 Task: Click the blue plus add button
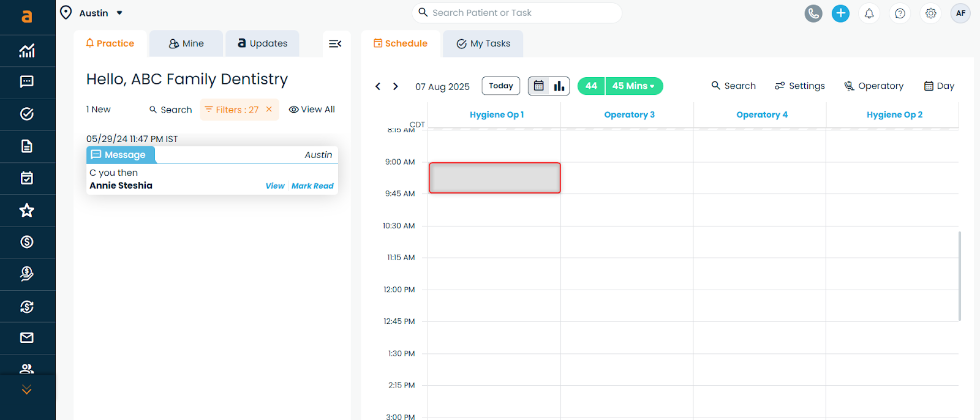pos(840,13)
